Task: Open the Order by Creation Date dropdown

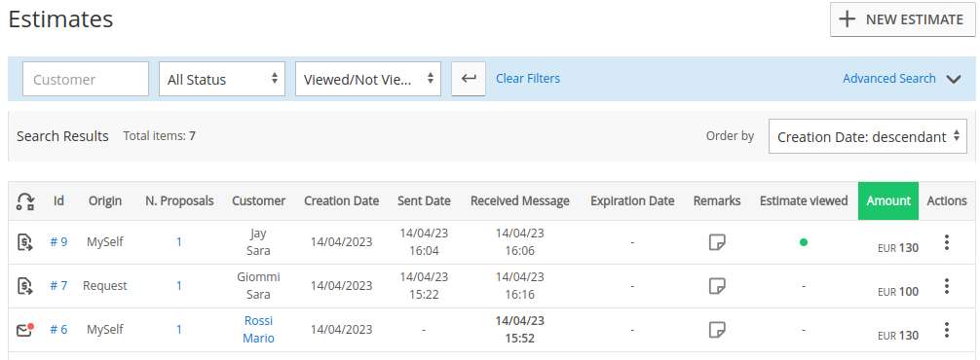Action: click(x=868, y=136)
